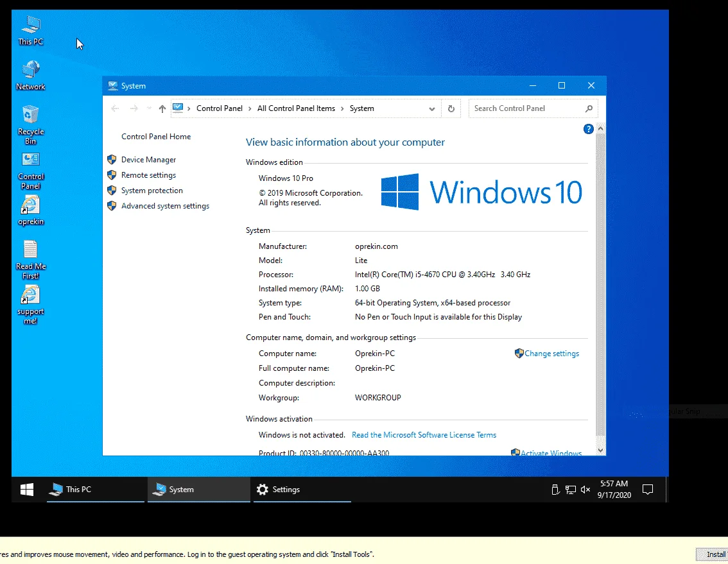Click the volume muted tray icon
The width and height of the screenshot is (728, 564).
585,490
